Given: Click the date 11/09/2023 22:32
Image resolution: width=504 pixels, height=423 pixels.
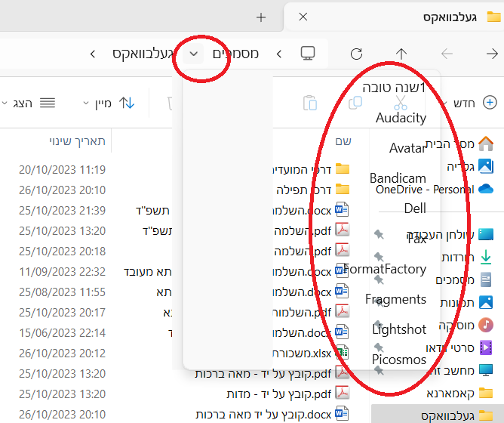Looking at the screenshot, I should point(62,272).
